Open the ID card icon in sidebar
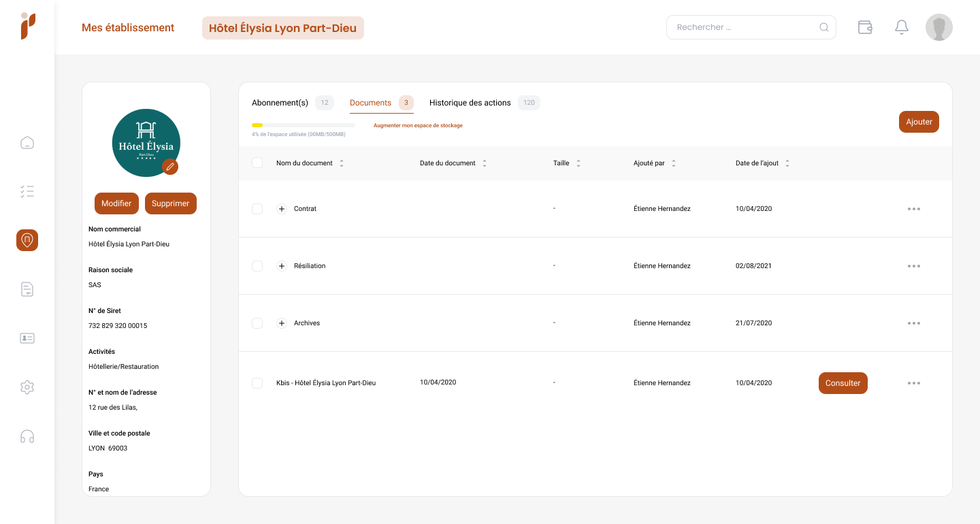Image resolution: width=980 pixels, height=524 pixels. coord(27,338)
